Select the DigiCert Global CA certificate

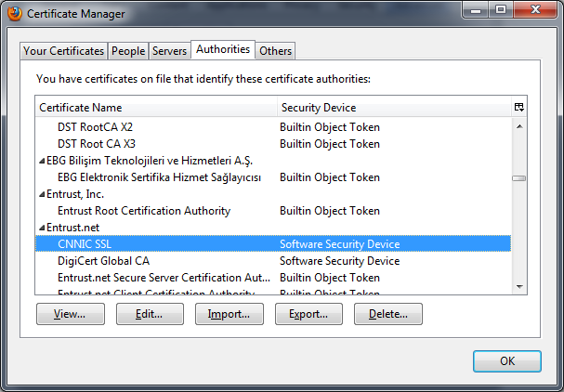coord(273,261)
